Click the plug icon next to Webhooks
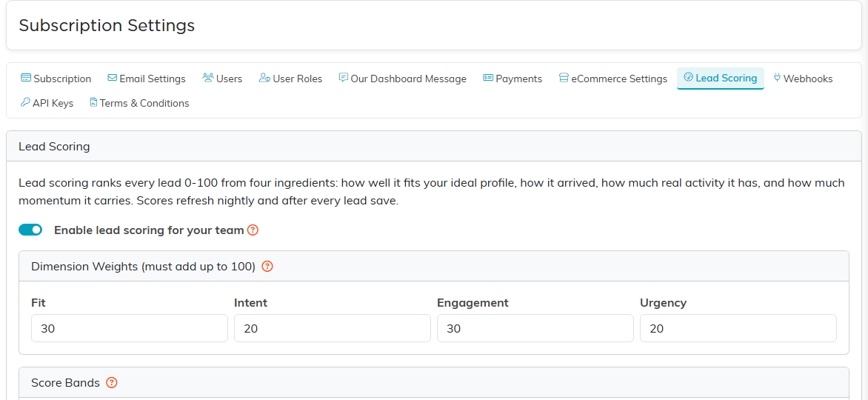The height and width of the screenshot is (400, 868). coord(777,78)
